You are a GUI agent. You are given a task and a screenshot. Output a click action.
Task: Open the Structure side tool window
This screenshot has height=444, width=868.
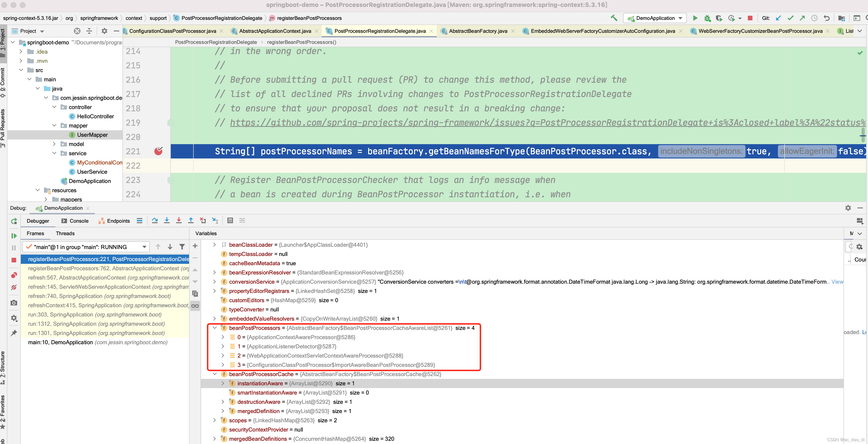[x=3, y=367]
